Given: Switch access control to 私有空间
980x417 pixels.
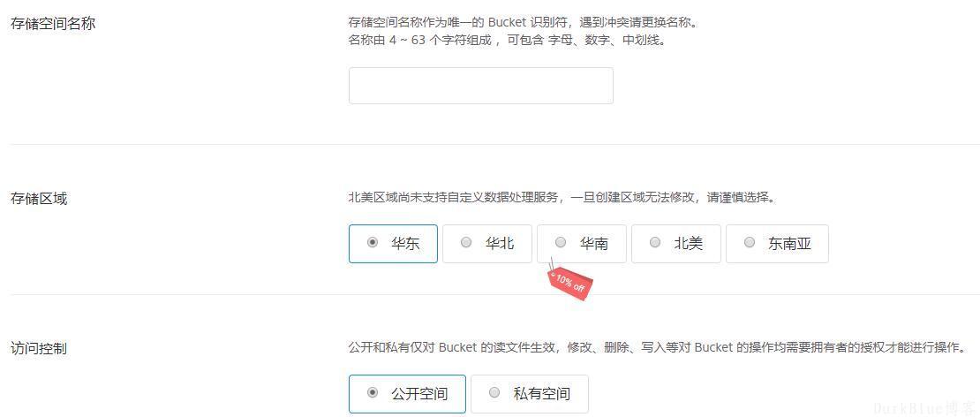Looking at the screenshot, I should [530, 394].
